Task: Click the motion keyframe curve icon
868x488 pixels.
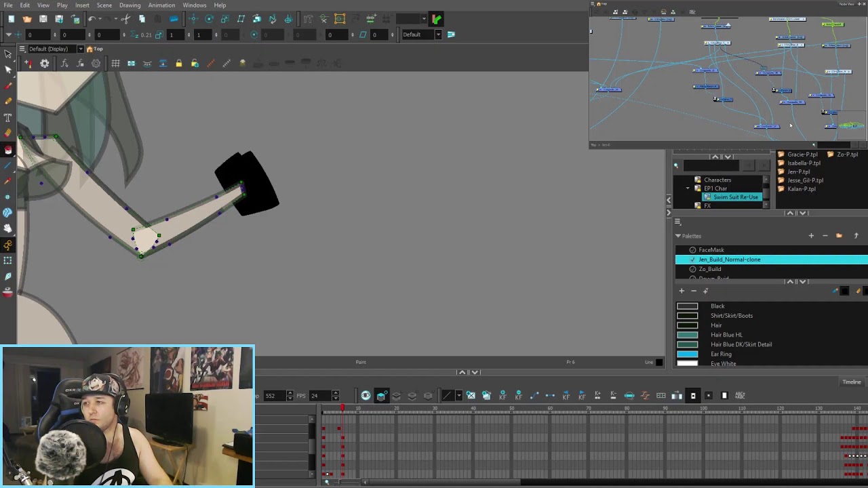Action: [534, 396]
